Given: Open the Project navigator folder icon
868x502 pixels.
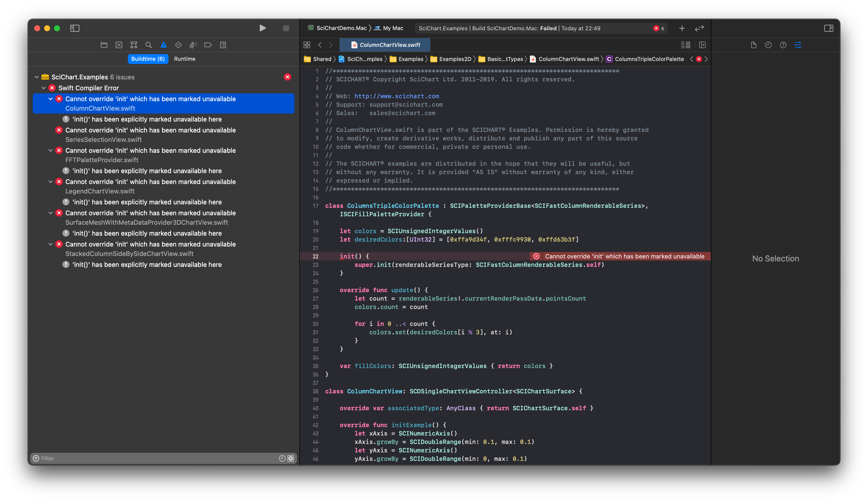Looking at the screenshot, I should (x=104, y=45).
